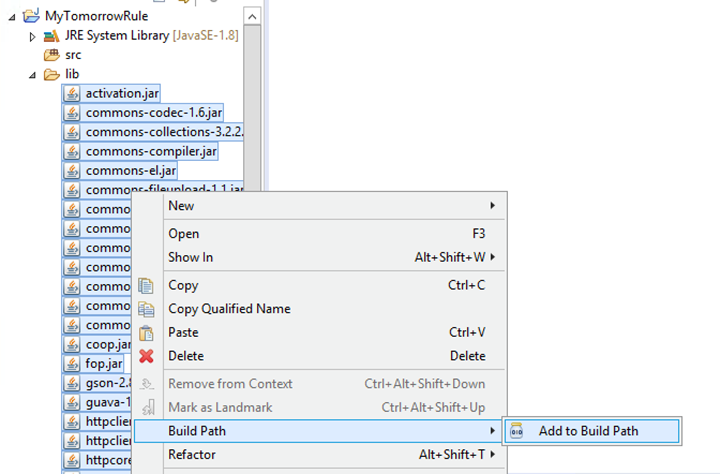Select fop.jar in the lib folder

pyautogui.click(x=103, y=363)
